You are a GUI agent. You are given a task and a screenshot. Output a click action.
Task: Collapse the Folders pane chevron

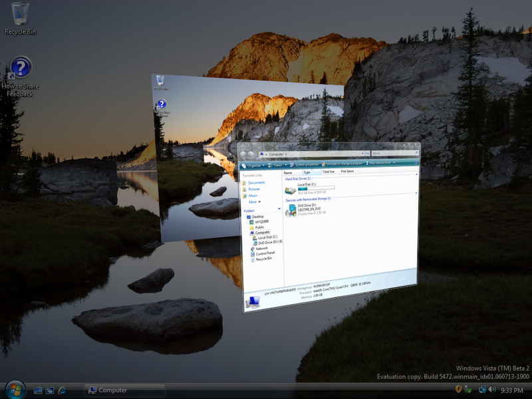[x=279, y=210]
